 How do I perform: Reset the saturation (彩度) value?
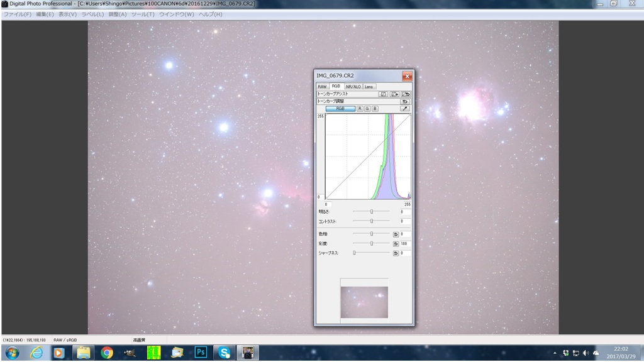click(396, 244)
